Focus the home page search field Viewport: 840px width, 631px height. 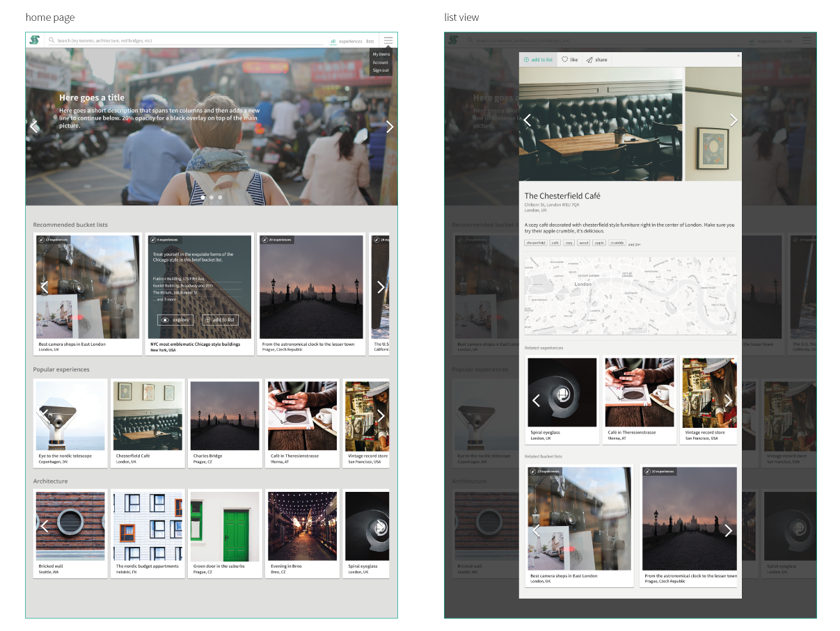point(186,41)
